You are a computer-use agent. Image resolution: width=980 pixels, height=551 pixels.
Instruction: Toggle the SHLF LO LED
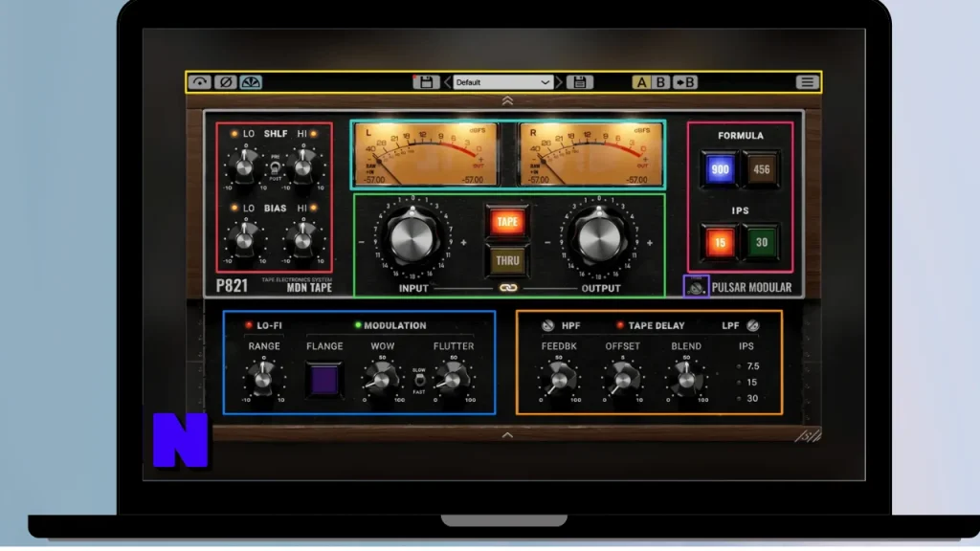(x=234, y=134)
